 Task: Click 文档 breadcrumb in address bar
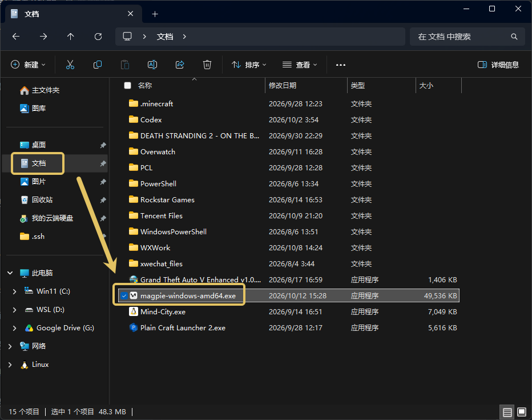pyautogui.click(x=165, y=37)
